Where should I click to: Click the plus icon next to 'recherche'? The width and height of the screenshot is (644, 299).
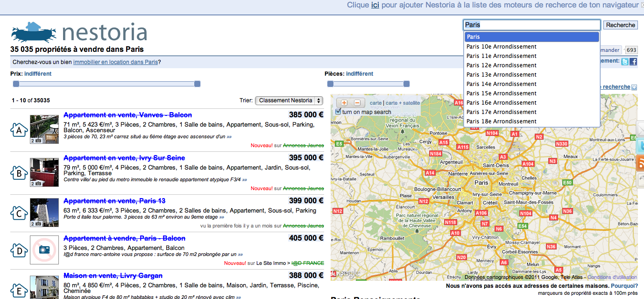[634, 87]
